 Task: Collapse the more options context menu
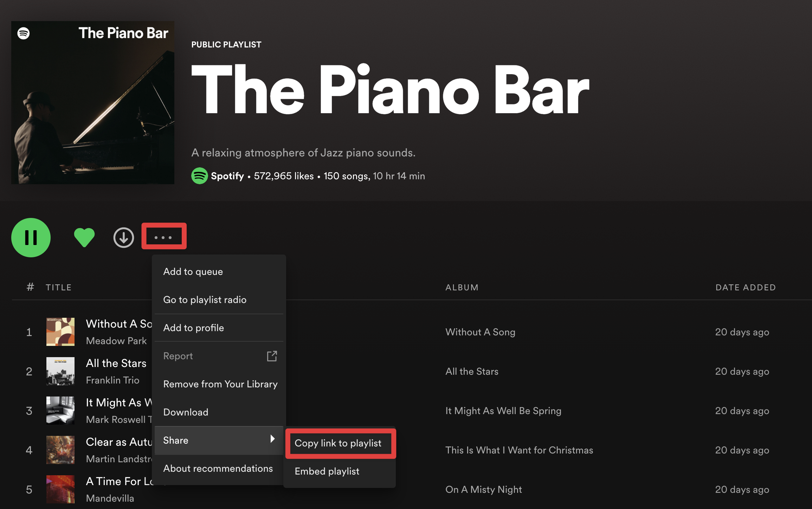pos(163,237)
